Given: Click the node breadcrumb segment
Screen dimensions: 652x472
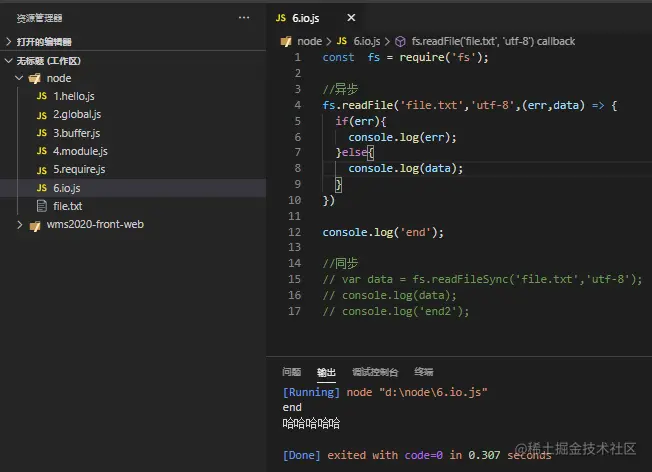Looking at the screenshot, I should (309, 41).
